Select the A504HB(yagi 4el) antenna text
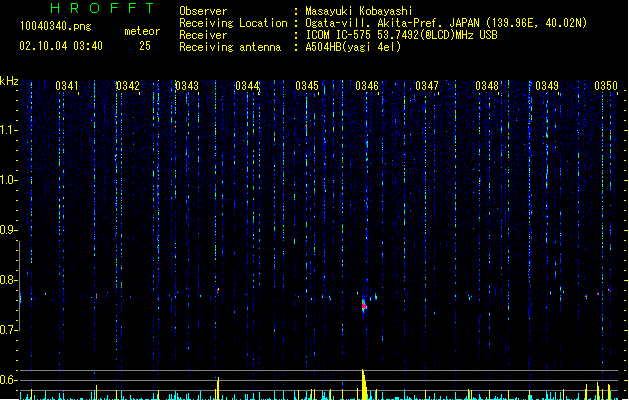 [353, 47]
